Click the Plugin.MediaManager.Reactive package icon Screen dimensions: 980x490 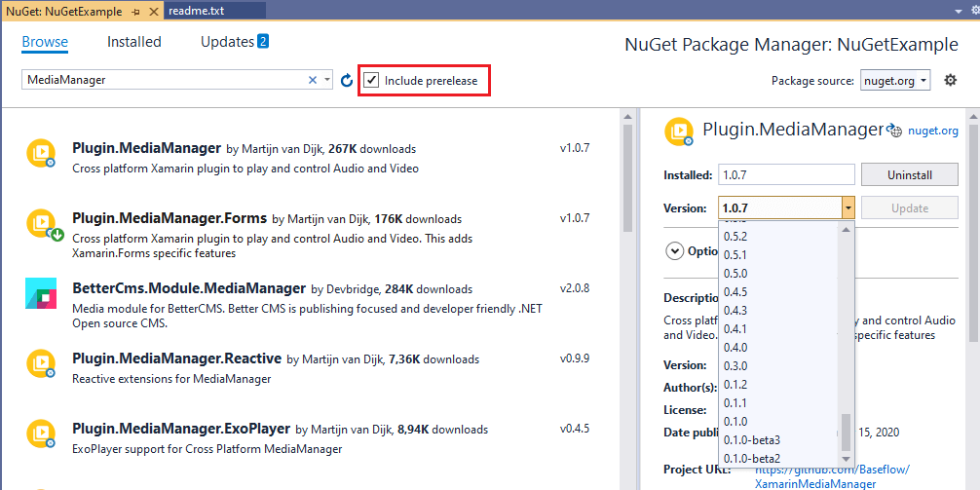click(41, 363)
